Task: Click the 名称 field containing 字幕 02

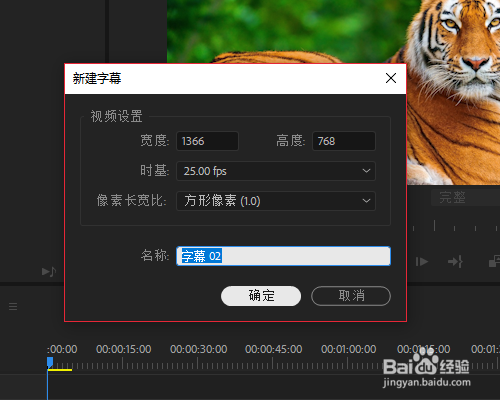Action: pyautogui.click(x=283, y=256)
